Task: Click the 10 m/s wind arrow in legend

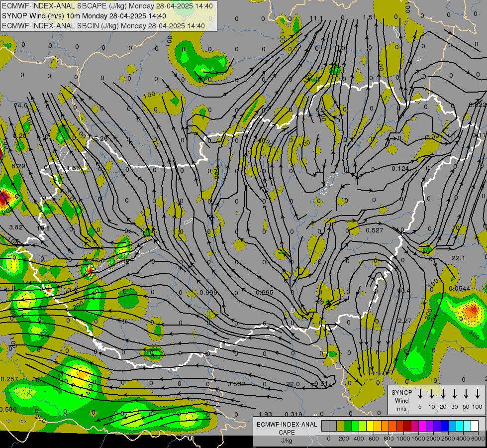Action: (432, 394)
